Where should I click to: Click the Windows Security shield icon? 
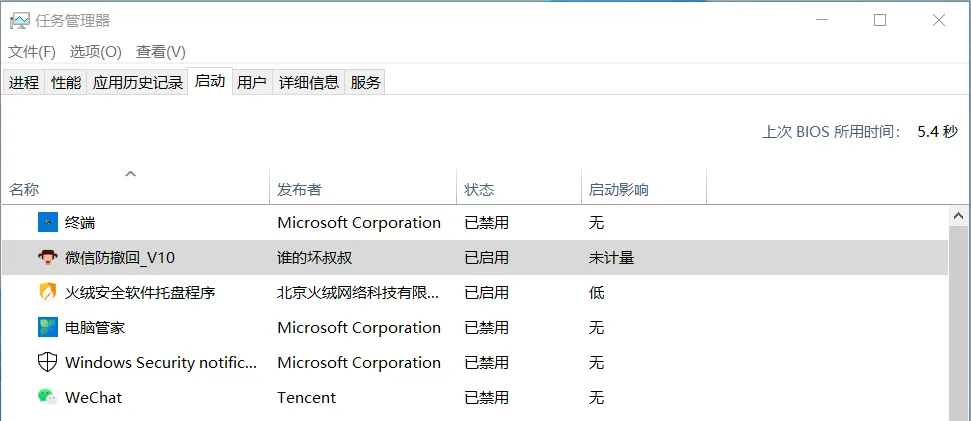(48, 362)
